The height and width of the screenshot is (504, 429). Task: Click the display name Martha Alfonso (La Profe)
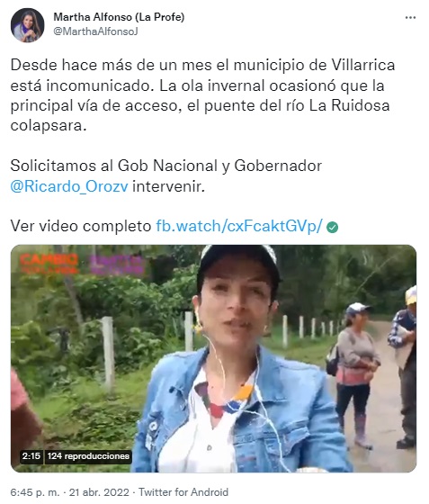[119, 17]
